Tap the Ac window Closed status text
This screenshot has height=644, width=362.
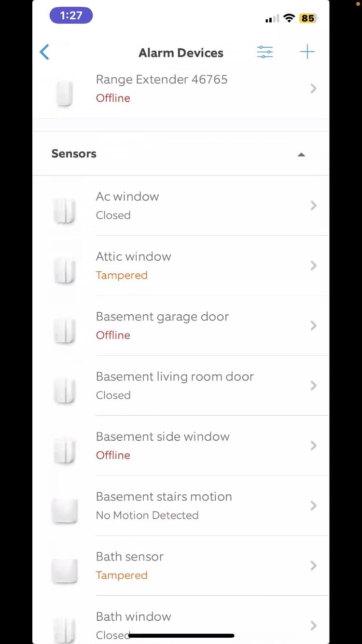113,215
